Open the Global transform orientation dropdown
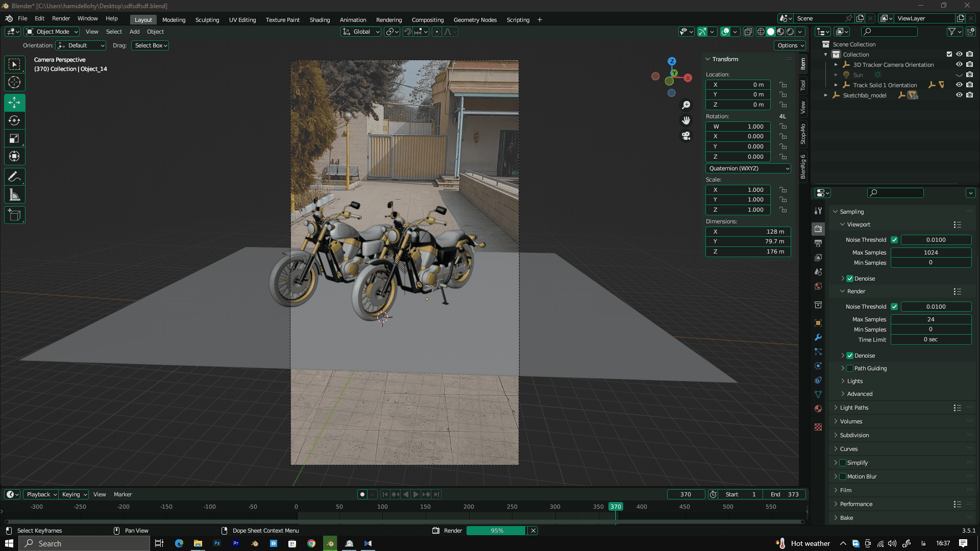 [x=361, y=32]
